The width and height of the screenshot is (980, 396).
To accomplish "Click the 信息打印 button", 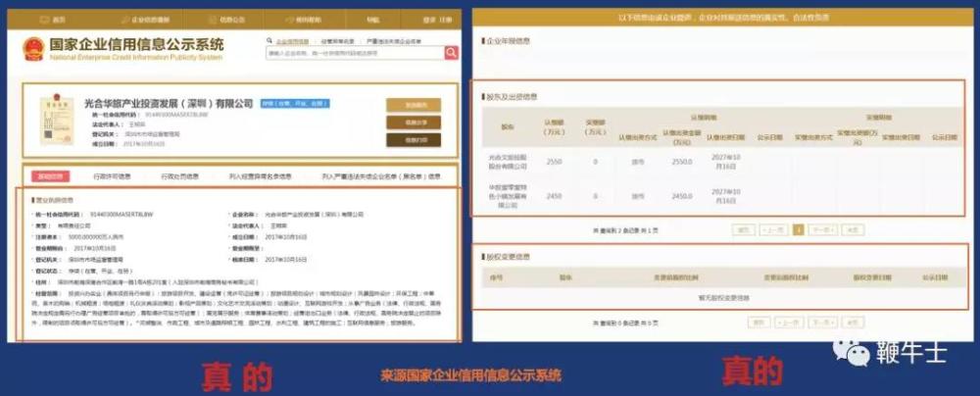I will pyautogui.click(x=414, y=140).
